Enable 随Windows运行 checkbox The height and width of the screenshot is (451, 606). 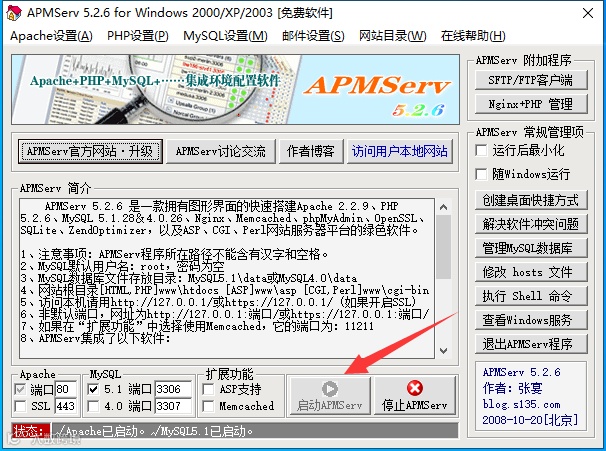481,174
